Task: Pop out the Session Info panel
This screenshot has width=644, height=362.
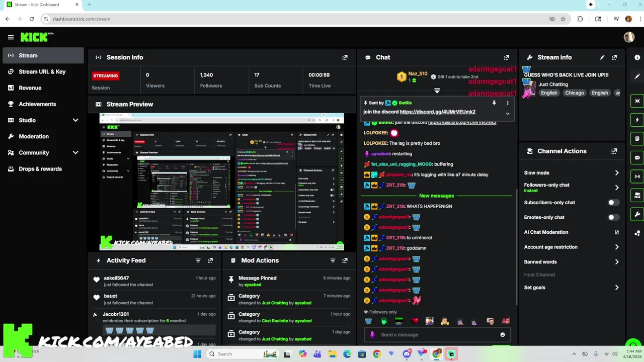Action: pyautogui.click(x=345, y=57)
